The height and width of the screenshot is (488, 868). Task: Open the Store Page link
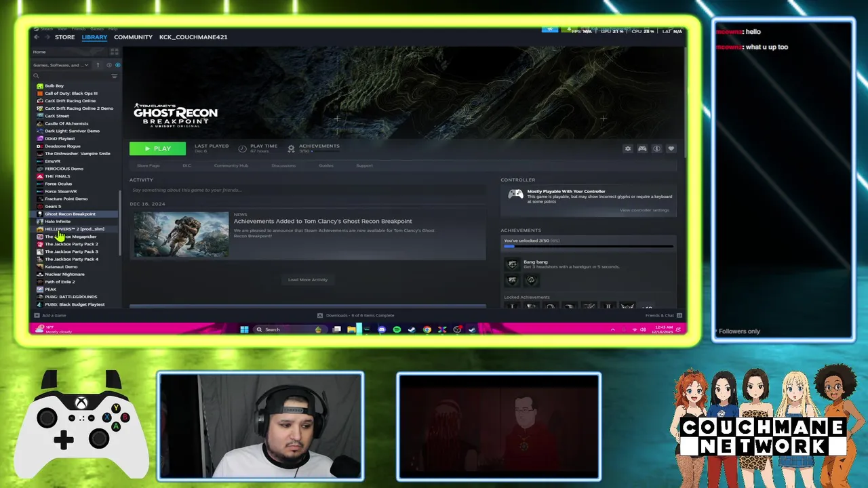point(149,165)
